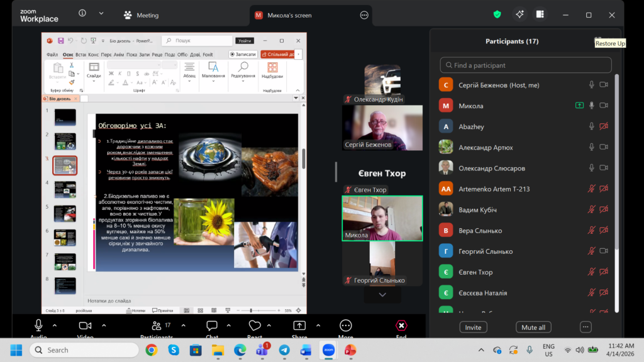Open the Chat panel icon
644x362 pixels.
click(x=212, y=326)
